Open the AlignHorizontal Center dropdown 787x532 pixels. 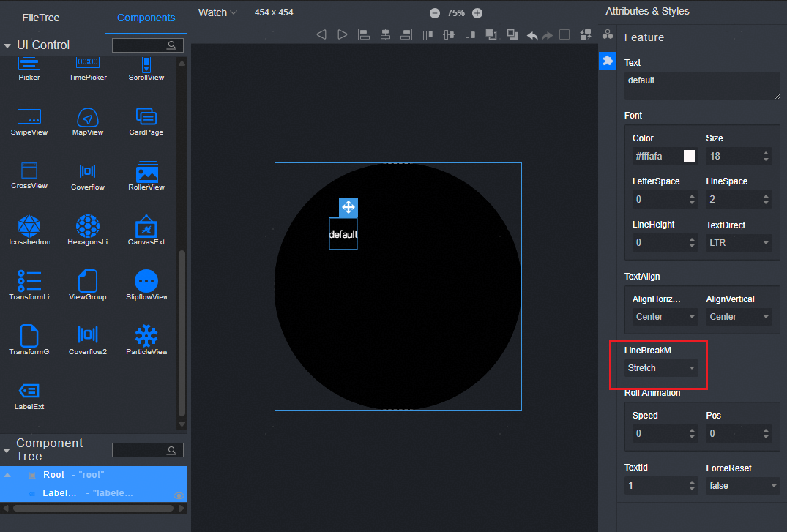click(x=665, y=317)
